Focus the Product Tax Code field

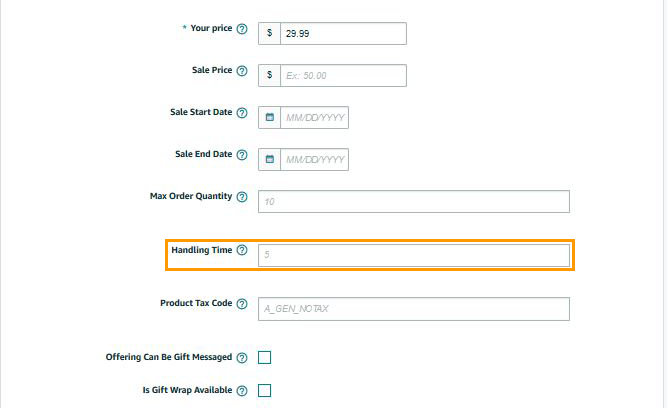(413, 309)
